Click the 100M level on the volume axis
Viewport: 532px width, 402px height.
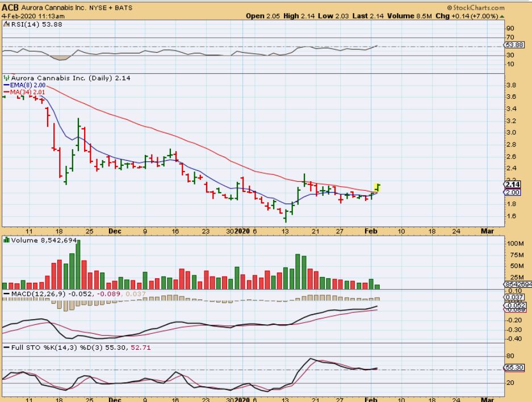coord(516,244)
